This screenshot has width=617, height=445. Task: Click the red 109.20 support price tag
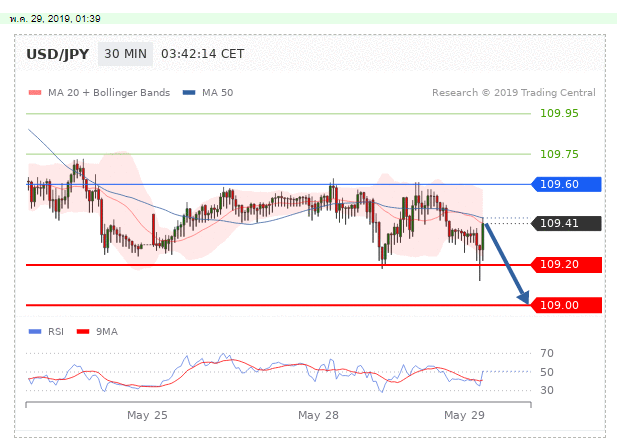(x=566, y=264)
